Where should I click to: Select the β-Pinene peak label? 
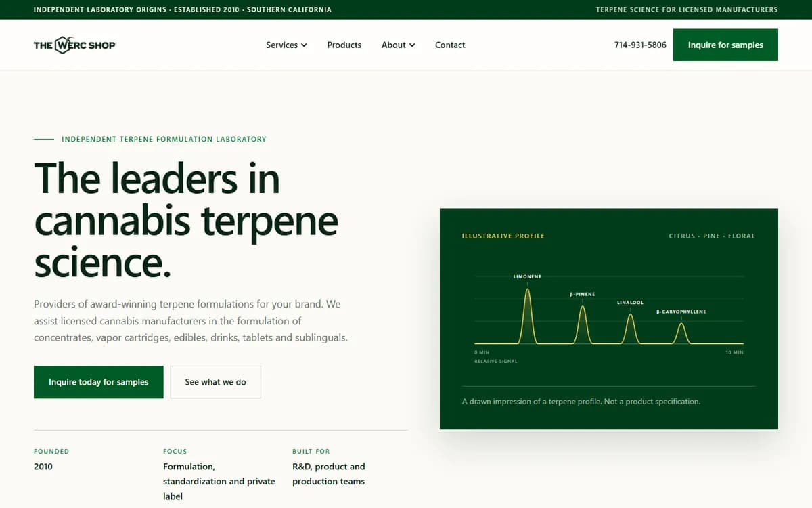[x=582, y=295]
